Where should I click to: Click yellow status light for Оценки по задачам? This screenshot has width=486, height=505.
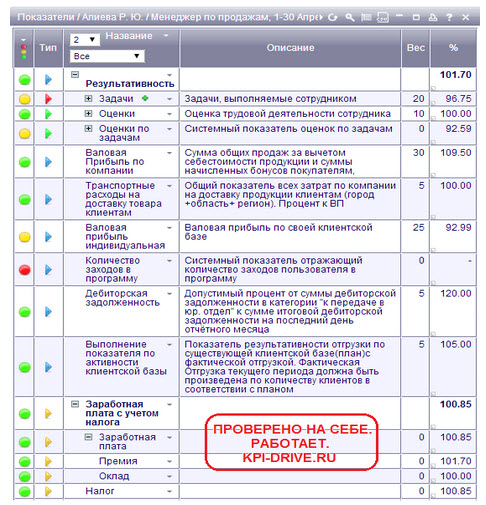coord(24,134)
